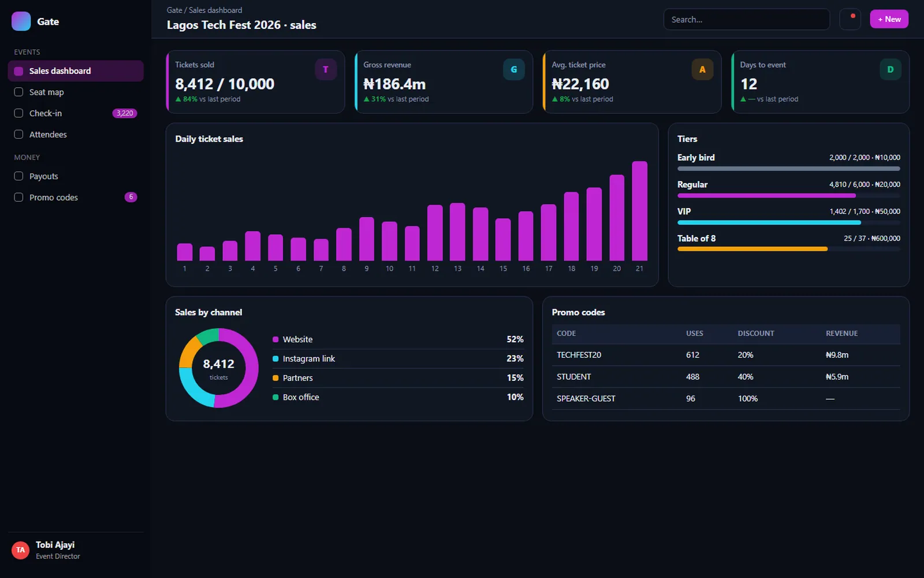Click the A icon on Avg. ticket price card
This screenshot has height=578, width=924.
pyautogui.click(x=702, y=69)
